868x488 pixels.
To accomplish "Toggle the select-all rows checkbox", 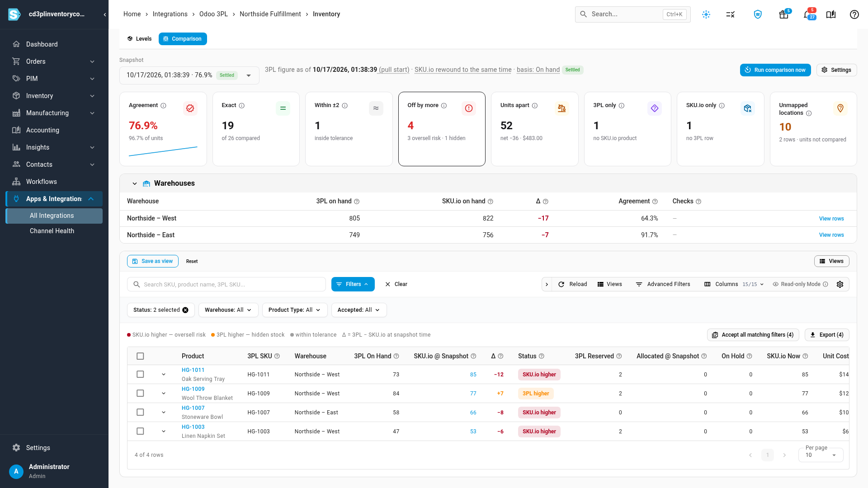I will [140, 357].
